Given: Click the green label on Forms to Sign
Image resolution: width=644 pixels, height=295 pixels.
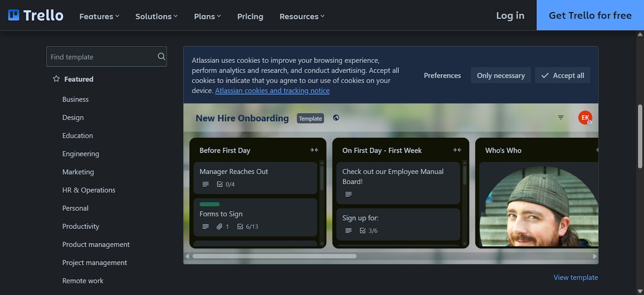Looking at the screenshot, I should [210, 204].
